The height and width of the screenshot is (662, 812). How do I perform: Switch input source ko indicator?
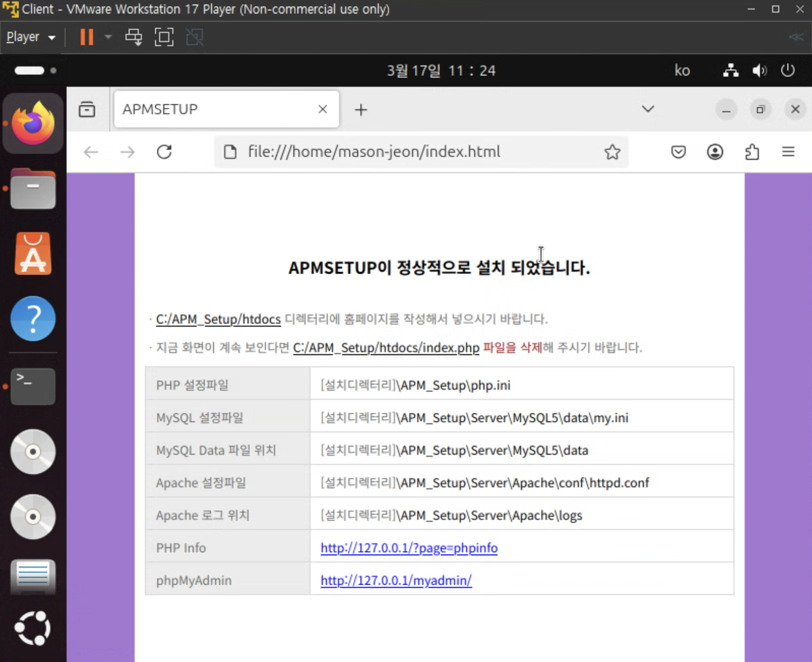(682, 70)
